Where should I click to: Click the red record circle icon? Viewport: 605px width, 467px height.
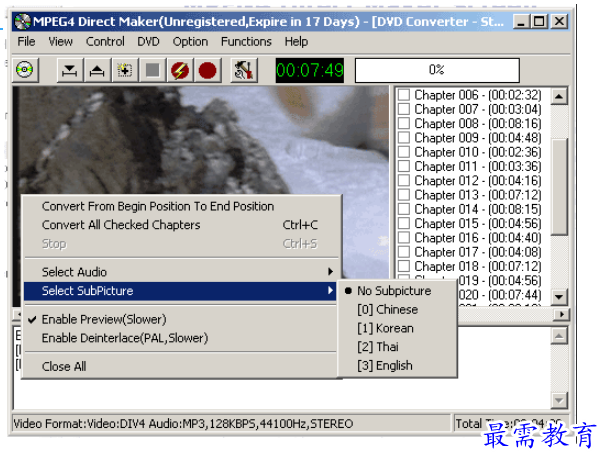pos(208,70)
